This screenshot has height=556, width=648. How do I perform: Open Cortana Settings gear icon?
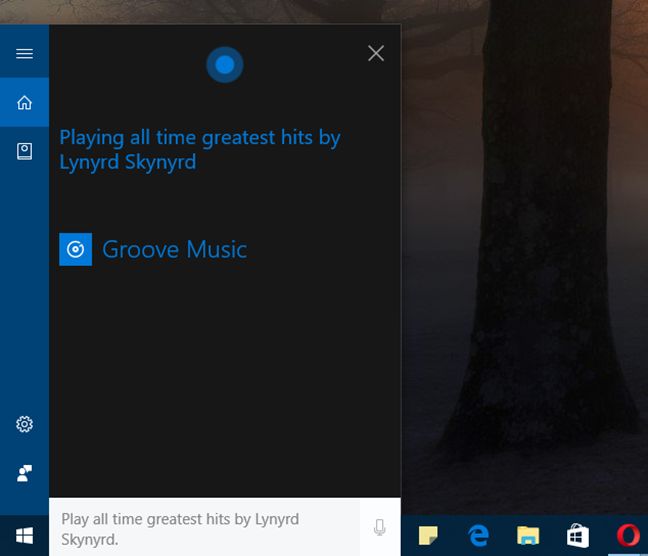tap(24, 424)
